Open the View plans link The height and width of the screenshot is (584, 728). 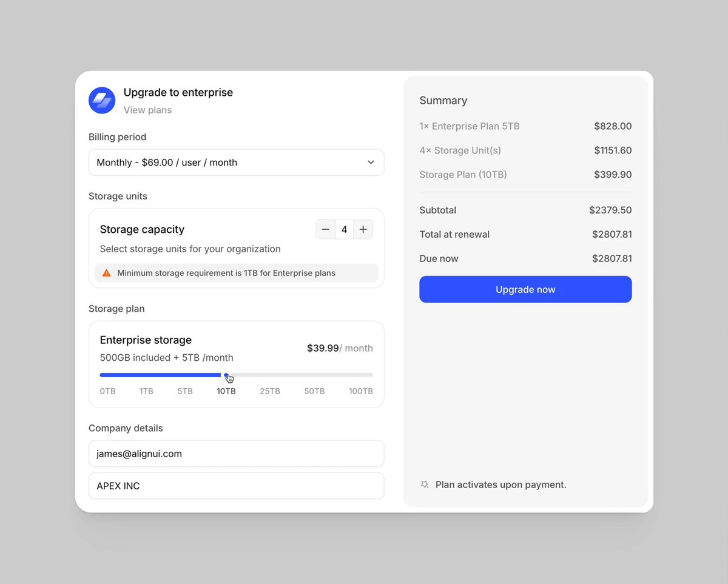point(147,110)
